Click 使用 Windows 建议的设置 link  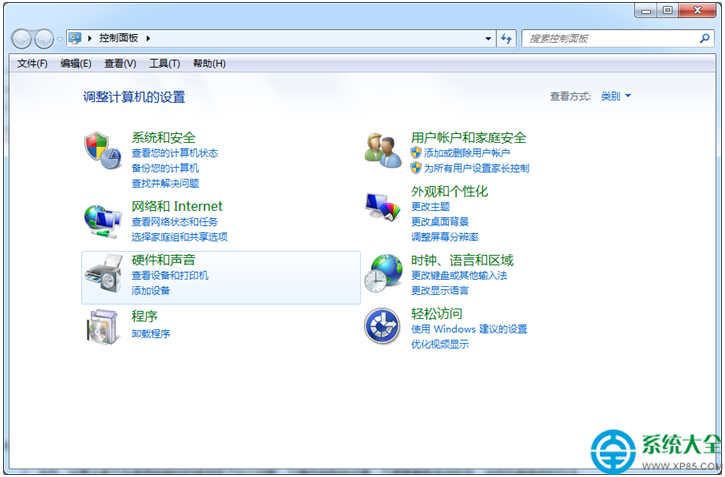coord(469,329)
